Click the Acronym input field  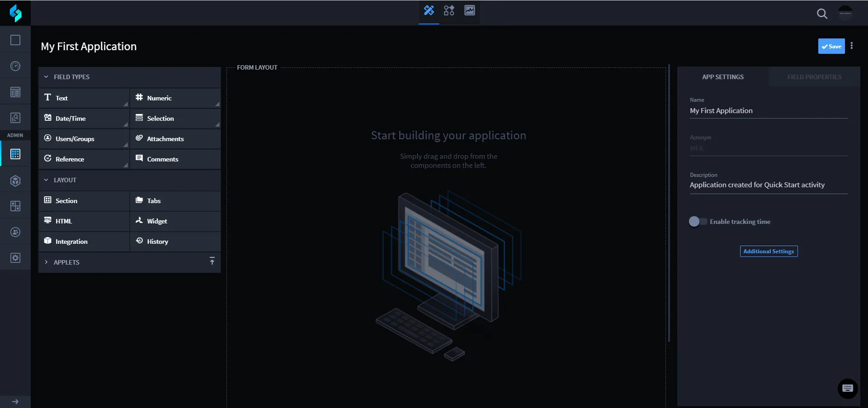769,148
